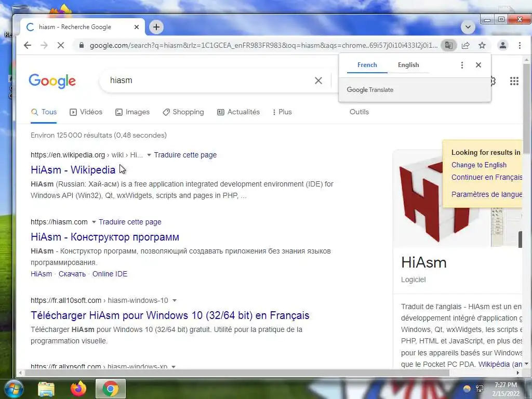
Task: Click Continuer en Français link
Action: coord(486,177)
